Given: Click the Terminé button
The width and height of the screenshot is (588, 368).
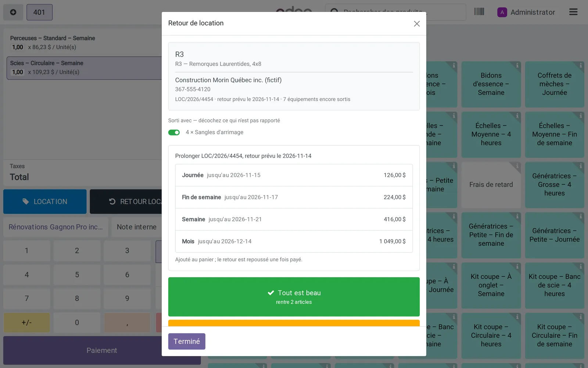Looking at the screenshot, I should (187, 342).
